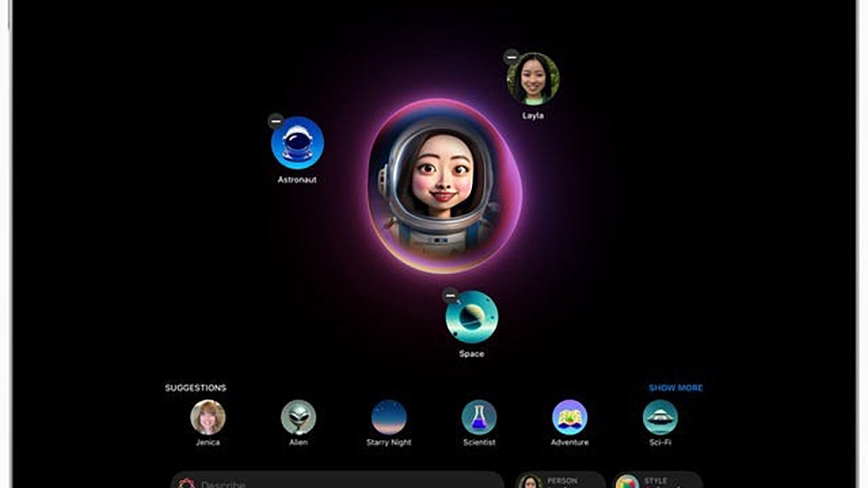Add the Scientist suggestion
Viewport: 868px width, 488px height.
[479, 418]
